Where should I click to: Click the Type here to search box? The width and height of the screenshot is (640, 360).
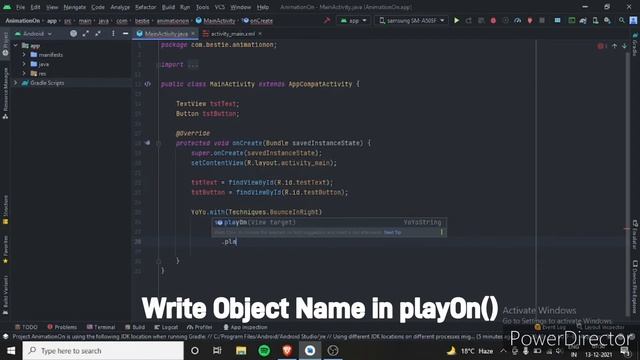pos(103,351)
